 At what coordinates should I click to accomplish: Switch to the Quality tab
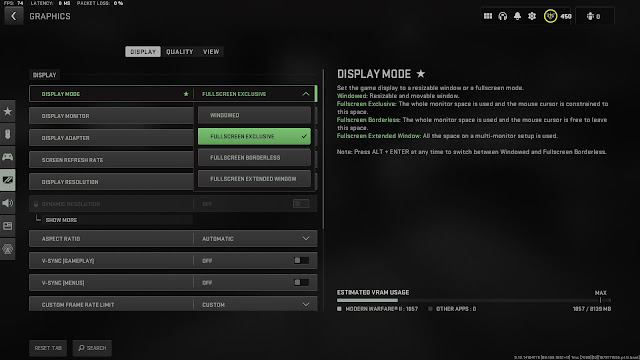(x=180, y=52)
